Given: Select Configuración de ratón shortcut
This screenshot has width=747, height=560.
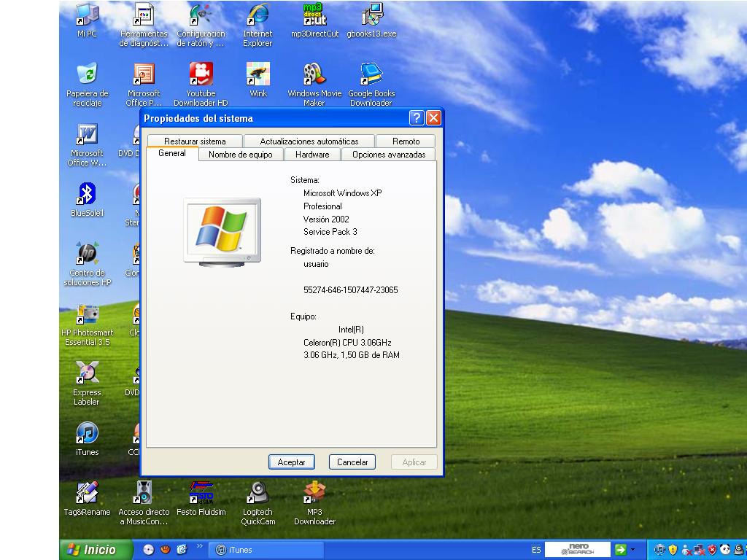Looking at the screenshot, I should point(201,25).
